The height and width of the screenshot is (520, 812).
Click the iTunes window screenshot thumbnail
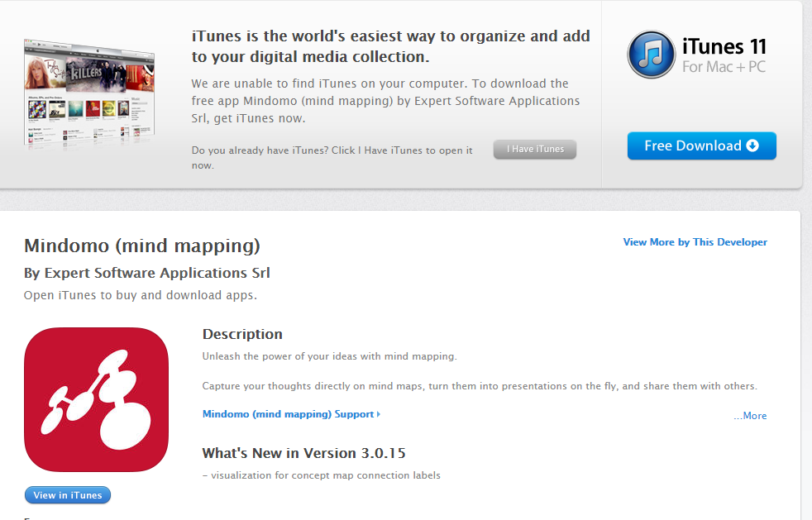[89, 93]
